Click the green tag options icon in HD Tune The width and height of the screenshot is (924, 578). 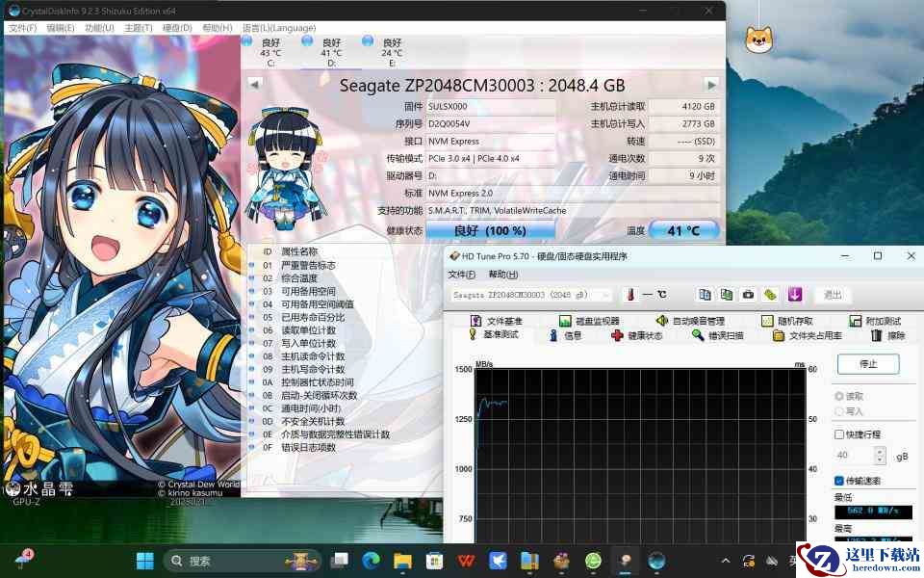(x=770, y=295)
